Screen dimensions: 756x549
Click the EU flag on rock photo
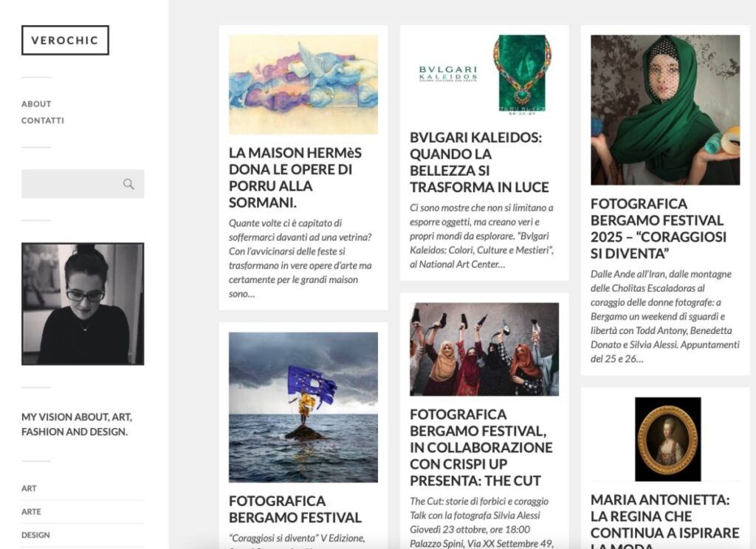click(303, 407)
